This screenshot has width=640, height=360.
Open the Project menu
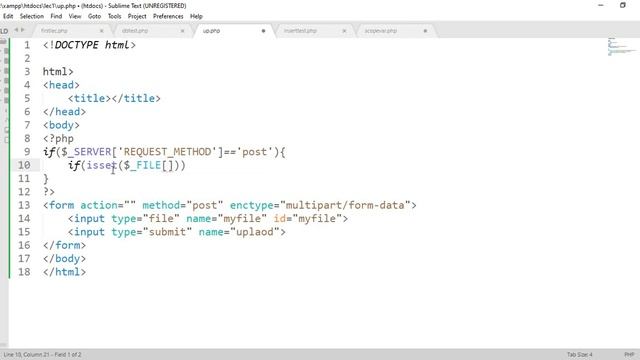(x=137, y=16)
